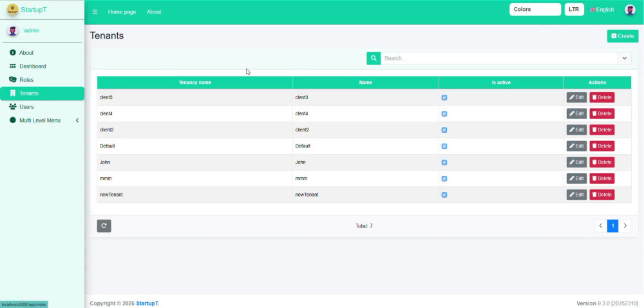Screen dimensions: 644x308
Task: Click the Multi Level Menu circle icon
Action: click(13, 120)
